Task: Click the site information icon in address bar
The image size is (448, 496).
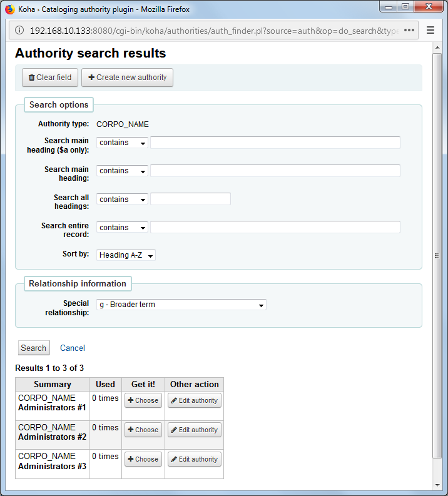Action: (x=19, y=31)
